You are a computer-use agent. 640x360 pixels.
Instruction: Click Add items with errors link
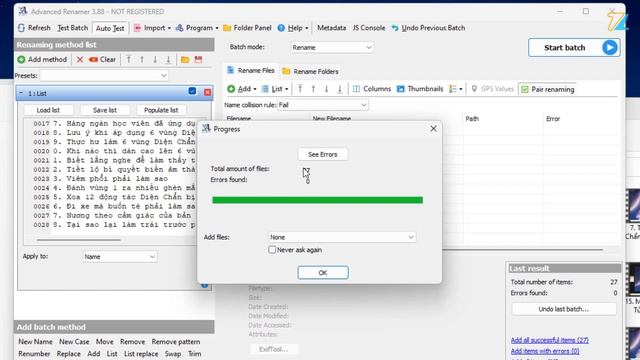(545, 351)
